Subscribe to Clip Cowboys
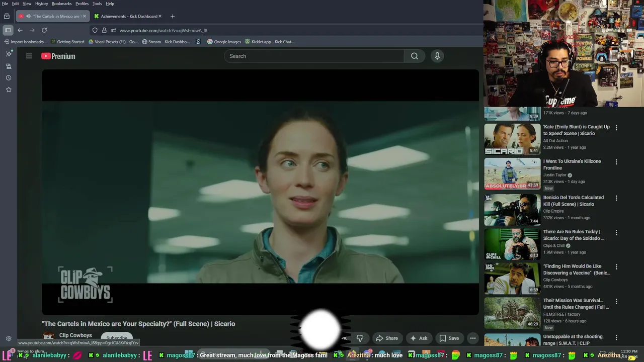The image size is (644, 362). click(117, 338)
